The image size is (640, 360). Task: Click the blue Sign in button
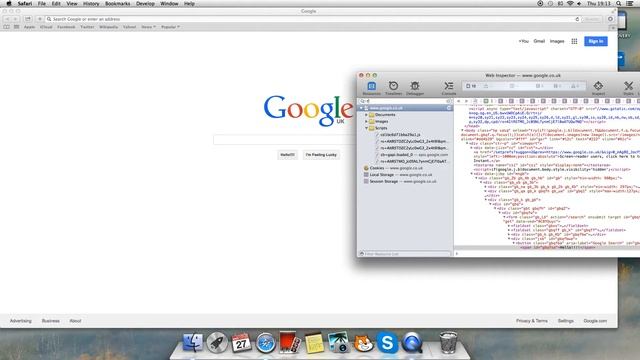tap(596, 41)
